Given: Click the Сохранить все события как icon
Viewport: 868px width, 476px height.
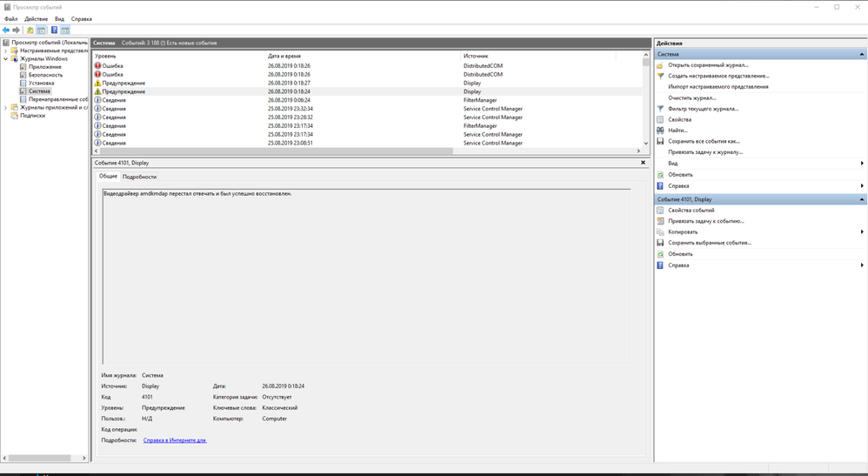Looking at the screenshot, I should pyautogui.click(x=660, y=141).
